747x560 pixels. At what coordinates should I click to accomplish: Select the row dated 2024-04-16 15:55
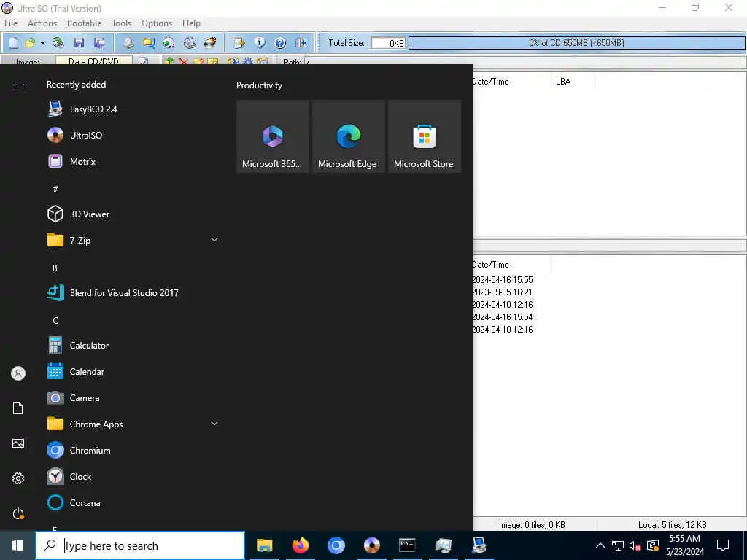pos(502,280)
